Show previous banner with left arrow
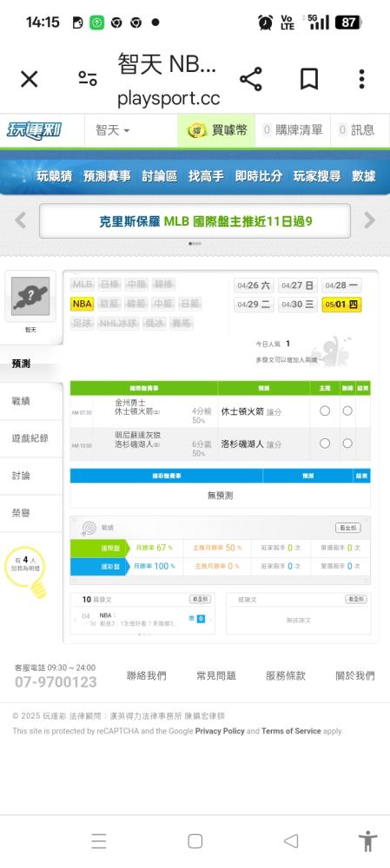The height and width of the screenshot is (868, 390). pos(21,220)
